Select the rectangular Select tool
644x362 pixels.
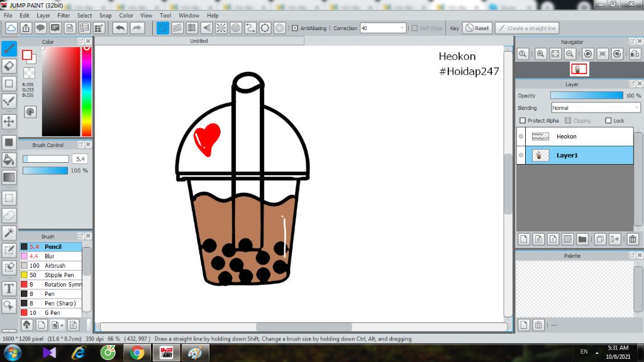coord(9,198)
